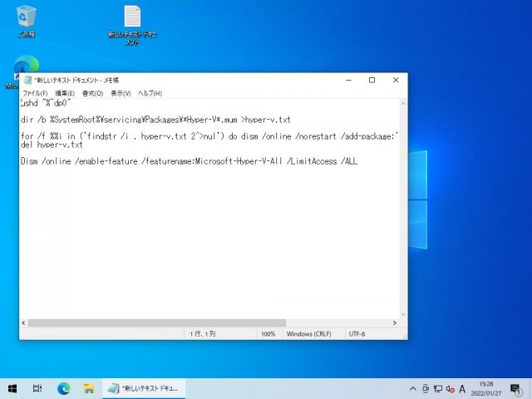The height and width of the screenshot is (399, 532).
Task: Click the IME input mode 'A' indicator
Action: click(462, 388)
